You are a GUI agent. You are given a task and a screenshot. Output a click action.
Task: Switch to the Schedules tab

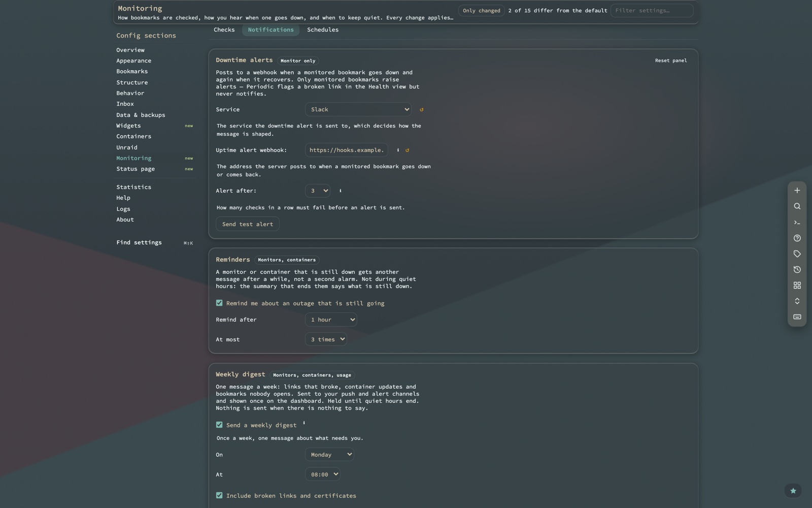pyautogui.click(x=323, y=29)
